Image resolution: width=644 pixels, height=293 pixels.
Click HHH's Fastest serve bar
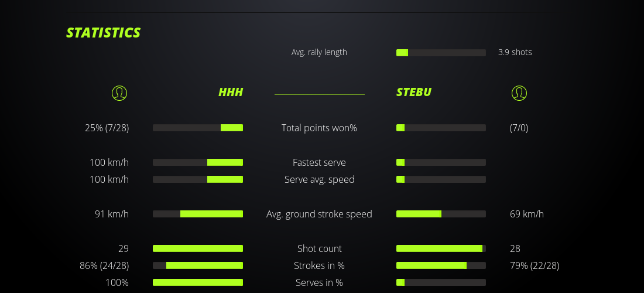click(x=198, y=162)
